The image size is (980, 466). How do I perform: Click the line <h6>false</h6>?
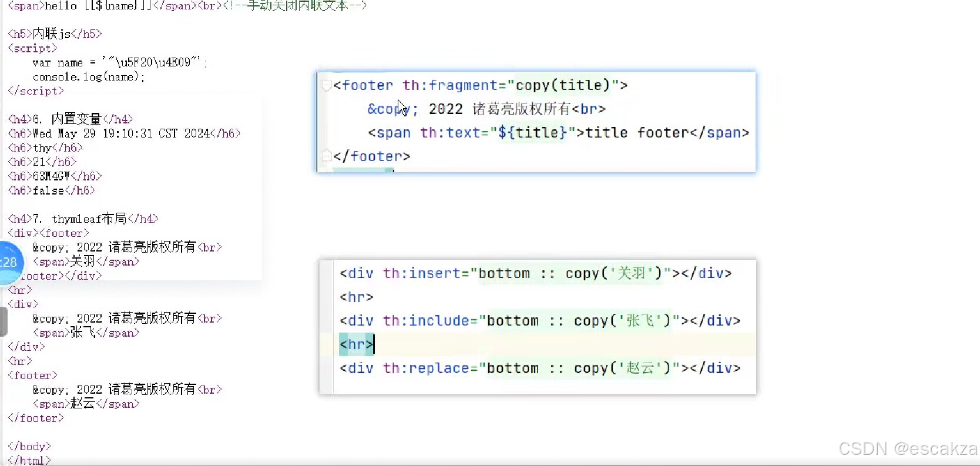pyautogui.click(x=51, y=190)
